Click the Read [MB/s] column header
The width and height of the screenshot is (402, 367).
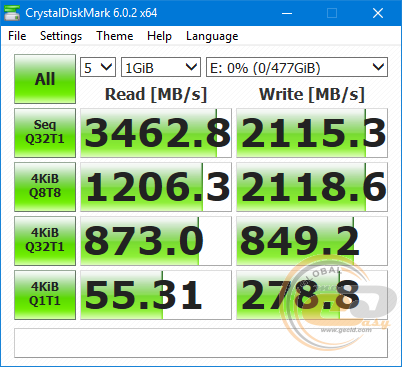pyautogui.click(x=156, y=94)
